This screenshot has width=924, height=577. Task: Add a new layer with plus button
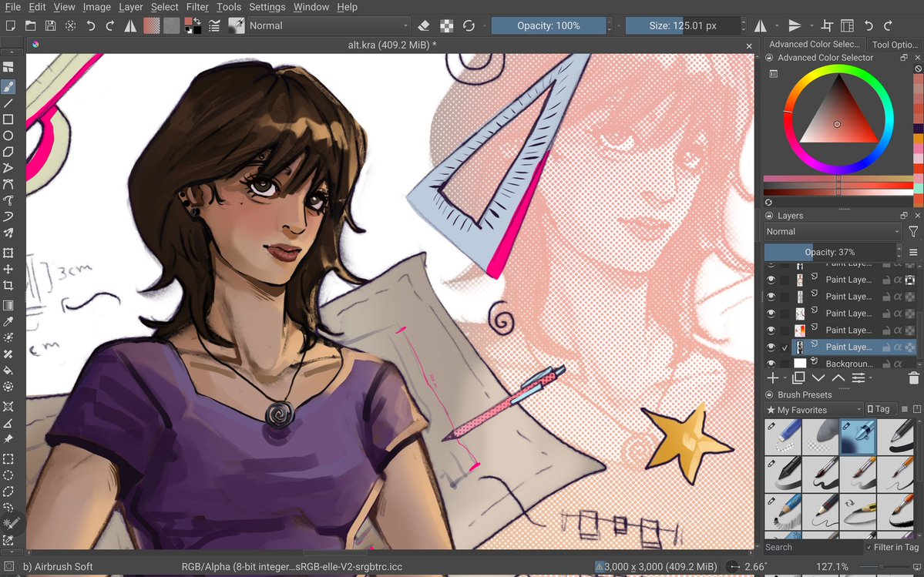tap(772, 378)
